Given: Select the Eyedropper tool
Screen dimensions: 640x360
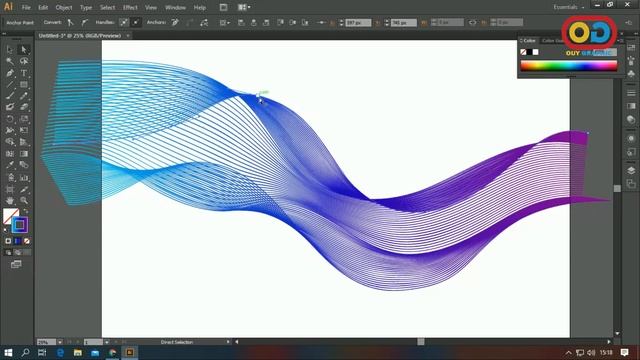Looking at the screenshot, I should 10,165.
